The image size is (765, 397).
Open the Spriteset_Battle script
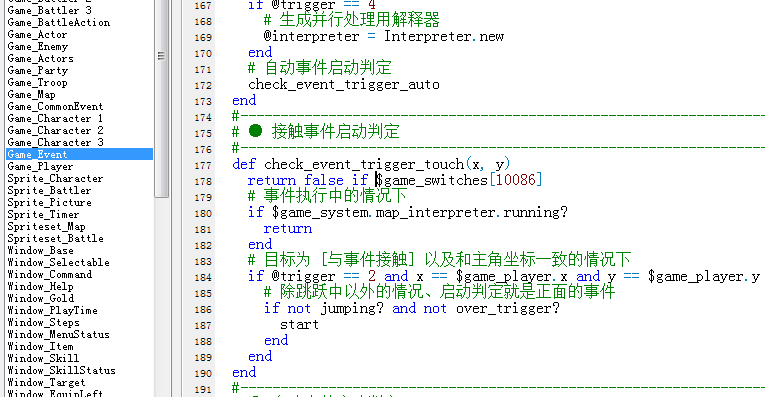[55, 238]
